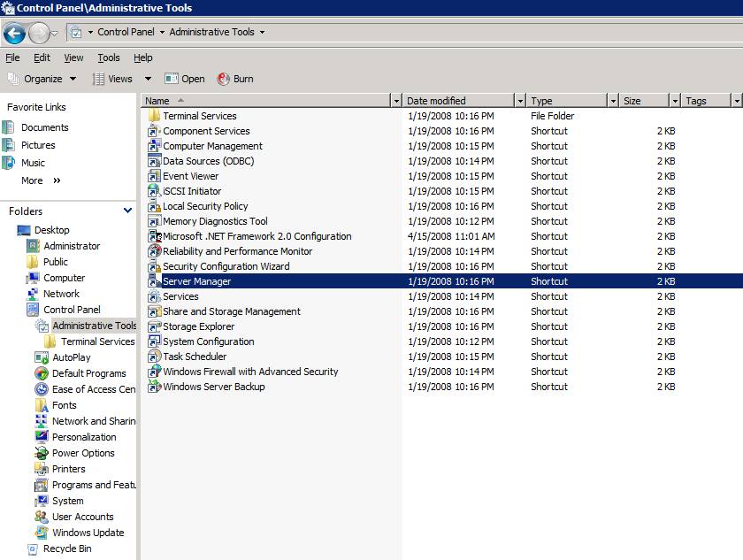The height and width of the screenshot is (560, 743).
Task: Open the Tools menu
Action: (x=109, y=58)
